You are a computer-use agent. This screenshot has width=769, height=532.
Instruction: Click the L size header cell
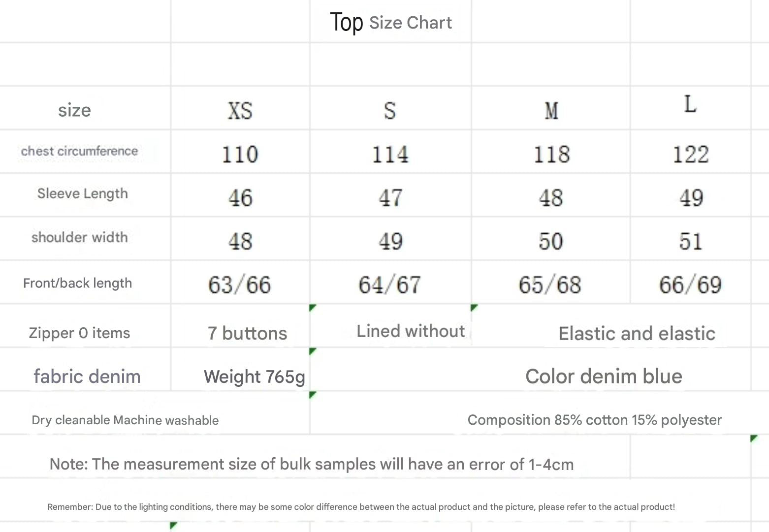(x=690, y=105)
